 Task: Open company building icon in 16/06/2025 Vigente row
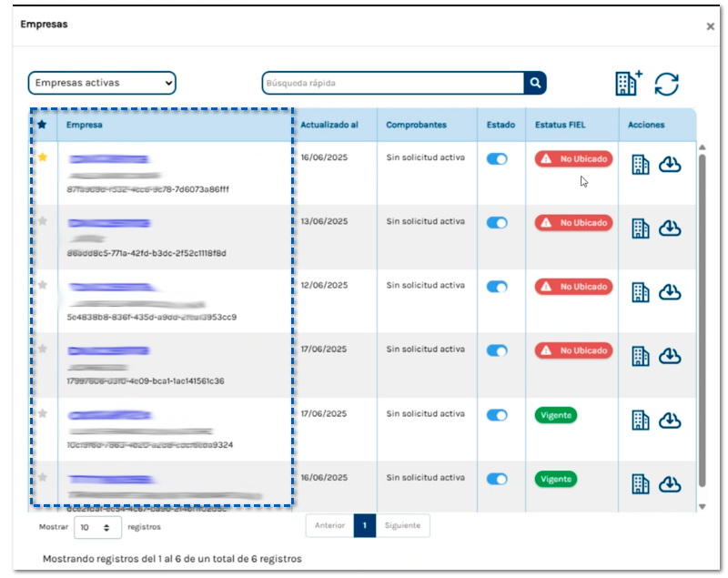point(641,484)
